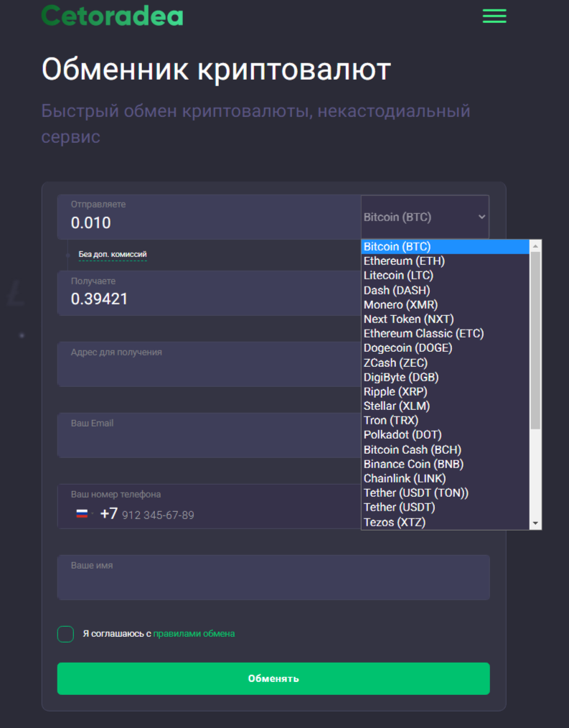Open the Bitcoin (BTC) currency selector

(x=424, y=216)
